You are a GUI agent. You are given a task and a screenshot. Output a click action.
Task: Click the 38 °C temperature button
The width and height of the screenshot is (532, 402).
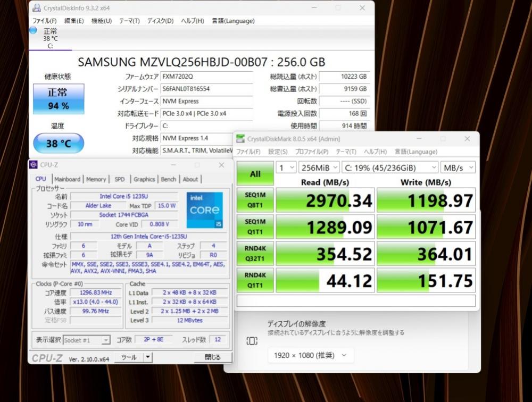59,143
